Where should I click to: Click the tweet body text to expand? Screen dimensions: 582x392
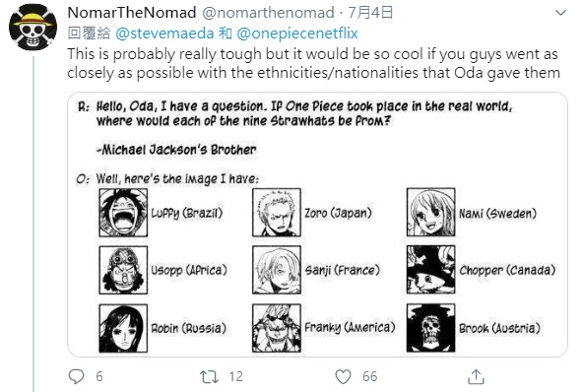pos(313,63)
